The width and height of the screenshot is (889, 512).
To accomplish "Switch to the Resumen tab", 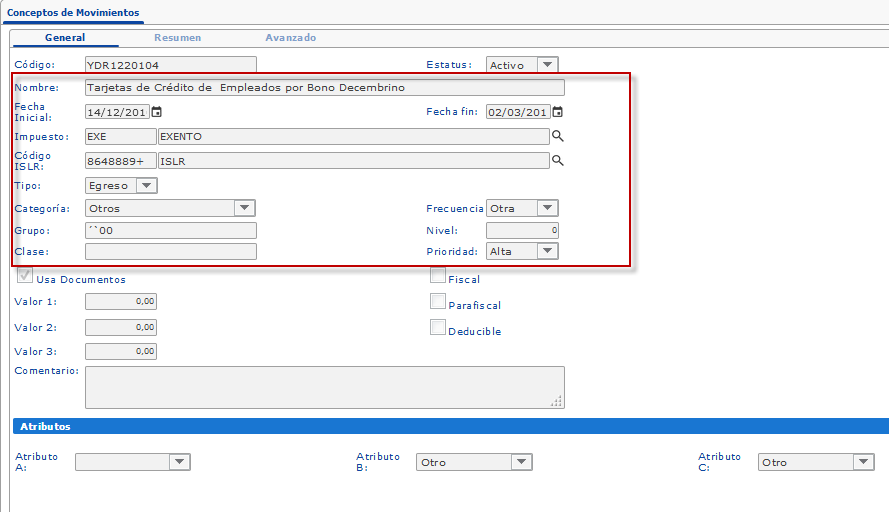I will pos(177,37).
